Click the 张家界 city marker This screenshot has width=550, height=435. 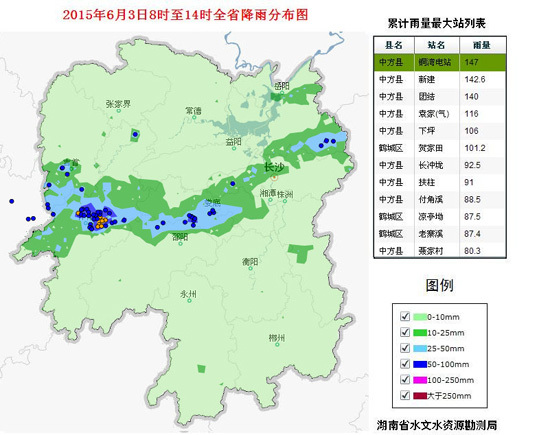click(x=119, y=111)
